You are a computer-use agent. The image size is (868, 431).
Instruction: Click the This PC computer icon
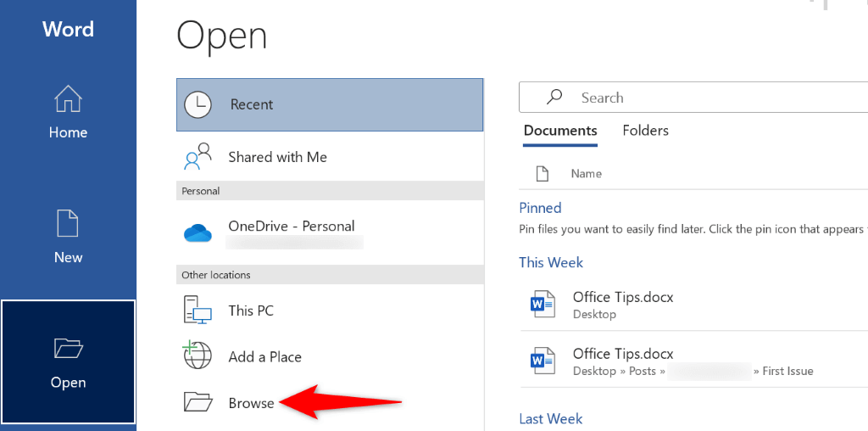[198, 311]
